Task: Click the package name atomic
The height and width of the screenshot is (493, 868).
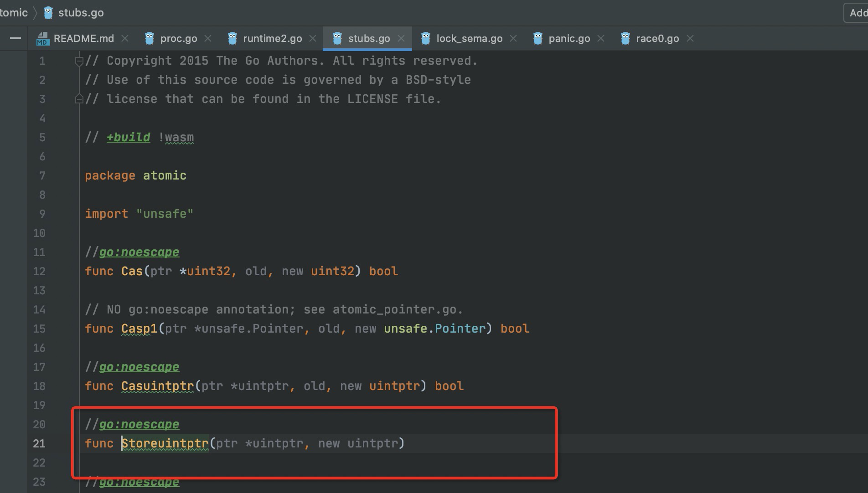Action: [165, 176]
